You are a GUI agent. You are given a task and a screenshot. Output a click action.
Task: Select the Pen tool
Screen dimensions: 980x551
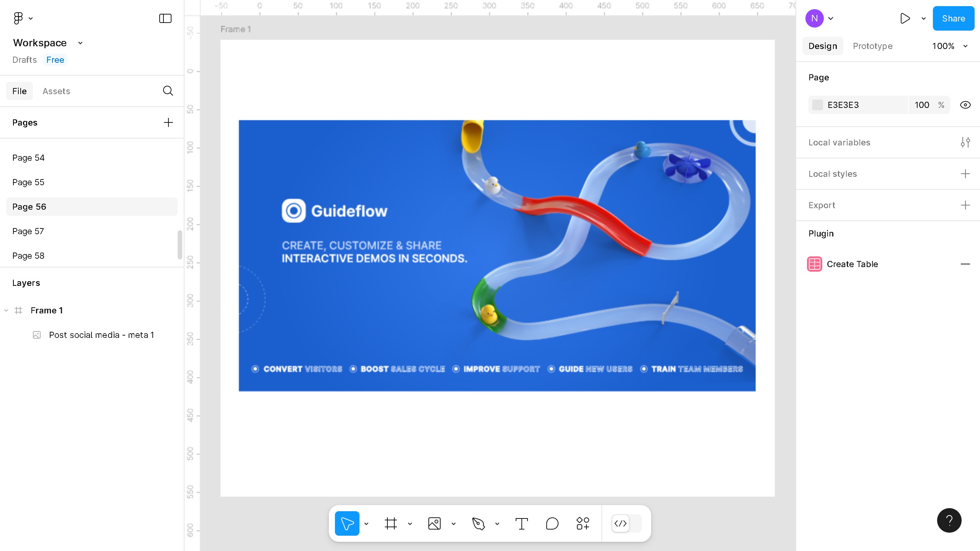(x=479, y=523)
